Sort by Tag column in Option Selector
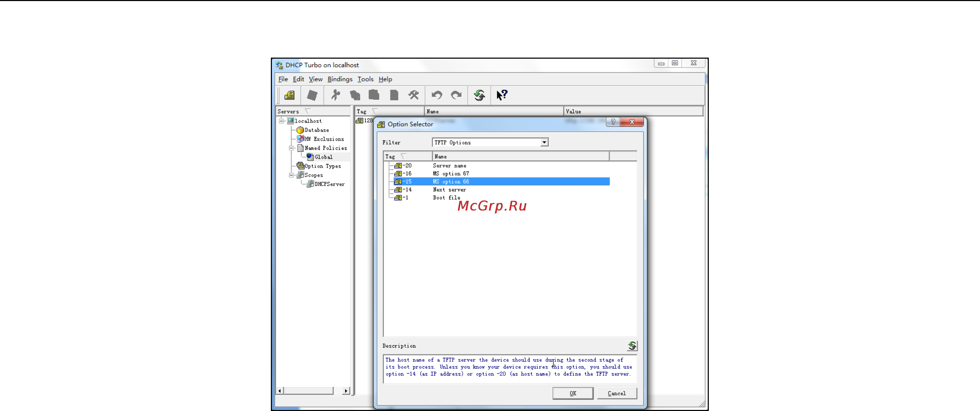 tap(408, 156)
